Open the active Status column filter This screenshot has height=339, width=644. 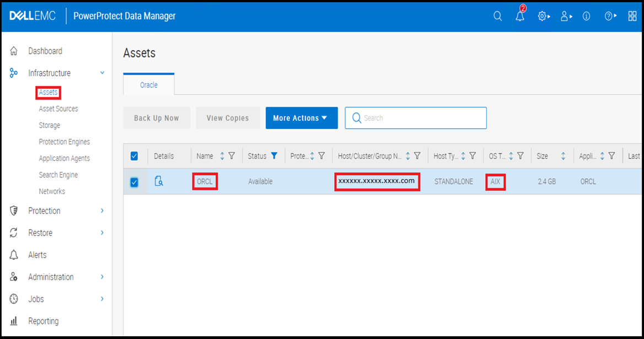tap(274, 156)
